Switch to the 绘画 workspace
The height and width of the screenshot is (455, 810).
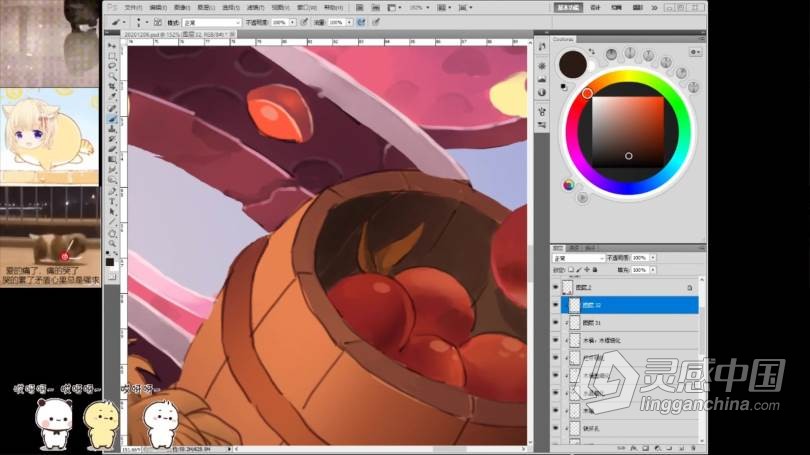617,8
